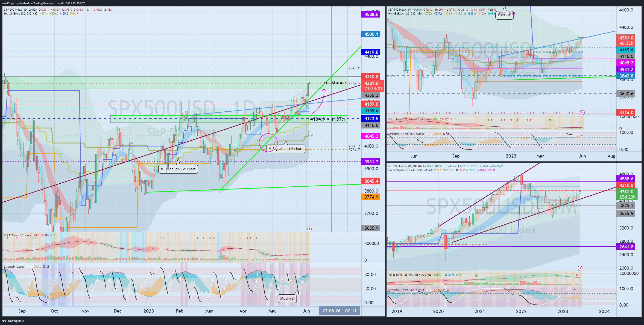Click the 'resistance' text annotation

pyautogui.click(x=335, y=83)
